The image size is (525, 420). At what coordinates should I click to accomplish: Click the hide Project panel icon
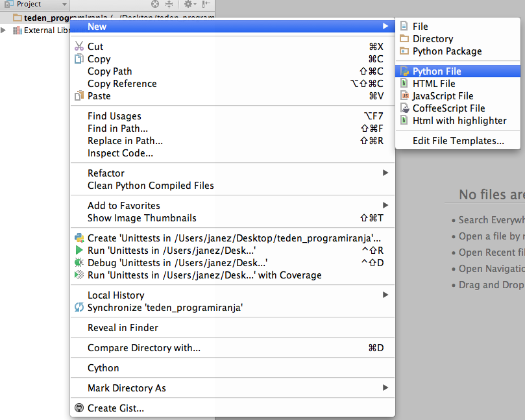click(206, 5)
